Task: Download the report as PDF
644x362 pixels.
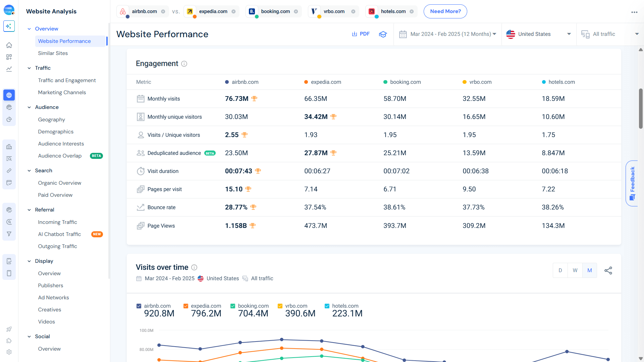Action: pos(361,34)
